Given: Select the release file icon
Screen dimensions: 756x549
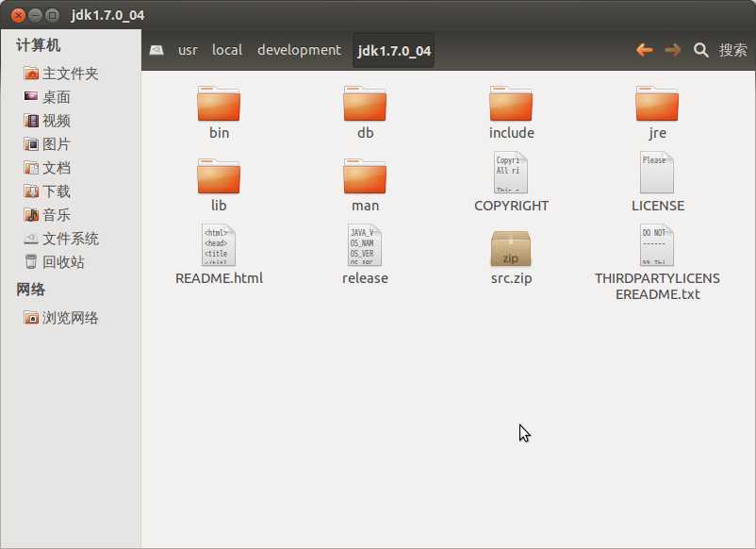Looking at the screenshot, I should pos(365,244).
